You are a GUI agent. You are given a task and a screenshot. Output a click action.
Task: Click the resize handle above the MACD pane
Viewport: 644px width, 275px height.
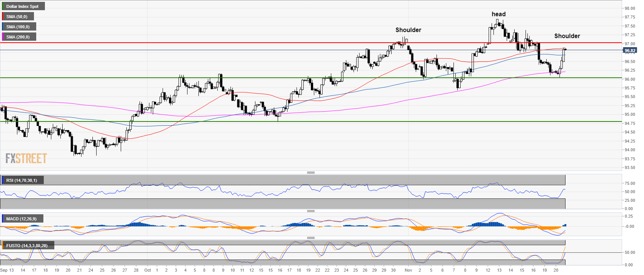point(310,211)
